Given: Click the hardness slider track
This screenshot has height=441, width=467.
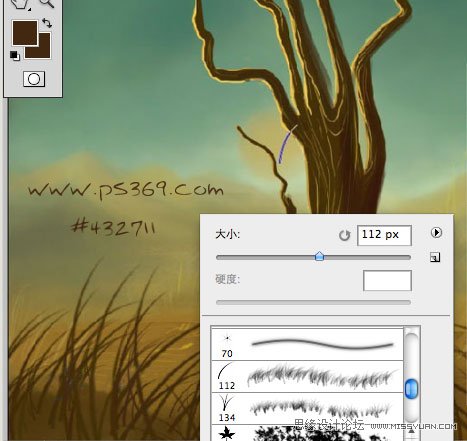Looking at the screenshot, I should [313, 302].
